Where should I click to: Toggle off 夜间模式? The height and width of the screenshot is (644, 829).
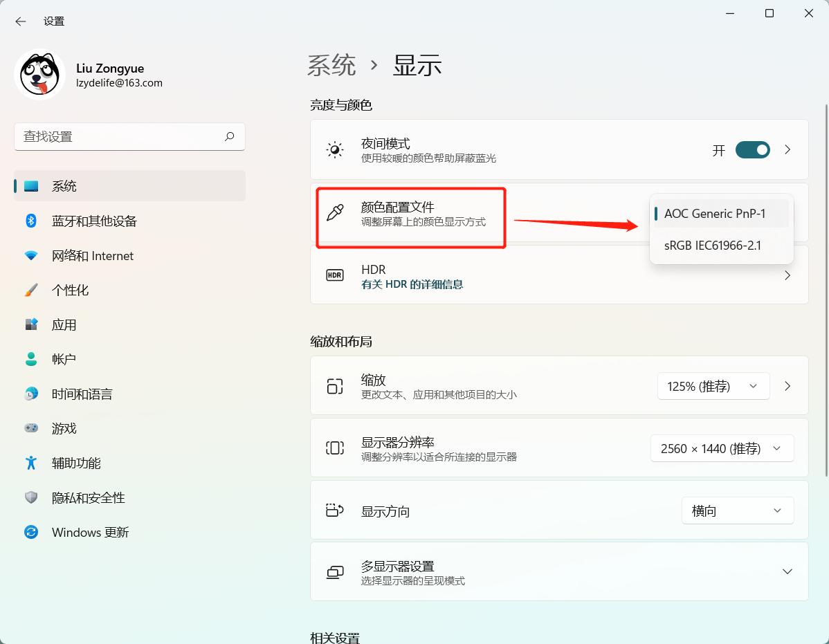tap(752, 149)
